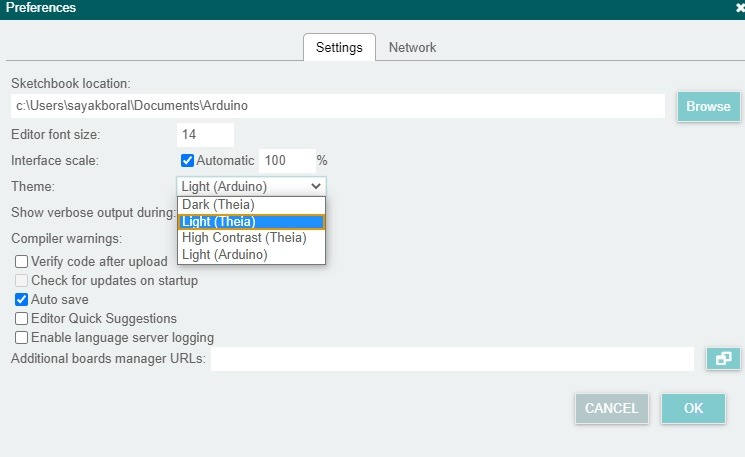
Task: Switch to the Settings tab
Action: pyautogui.click(x=339, y=48)
